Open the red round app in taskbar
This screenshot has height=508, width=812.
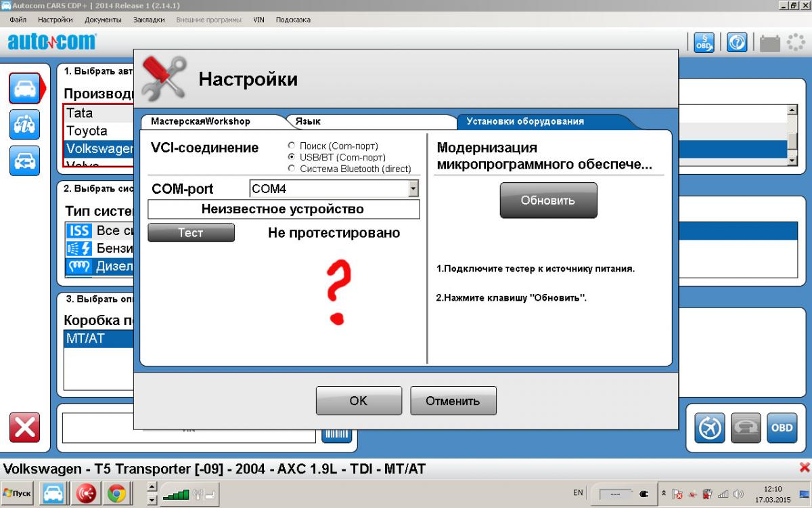[x=86, y=494]
